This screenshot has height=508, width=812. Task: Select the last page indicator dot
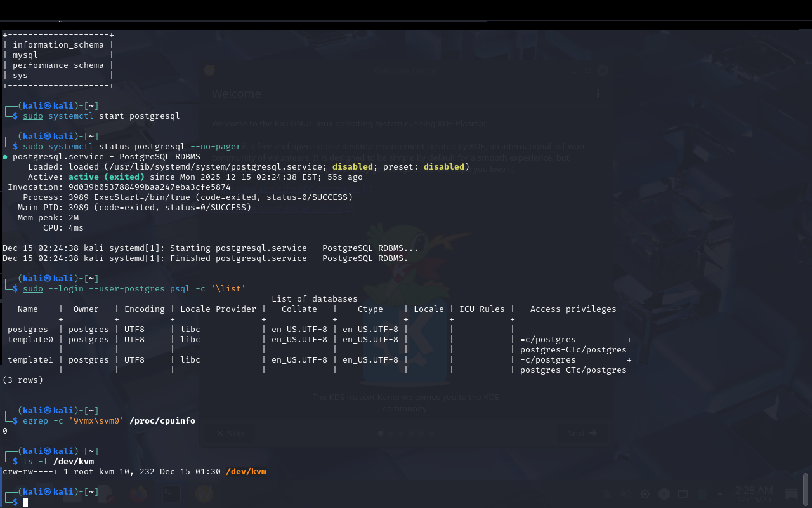click(431, 433)
